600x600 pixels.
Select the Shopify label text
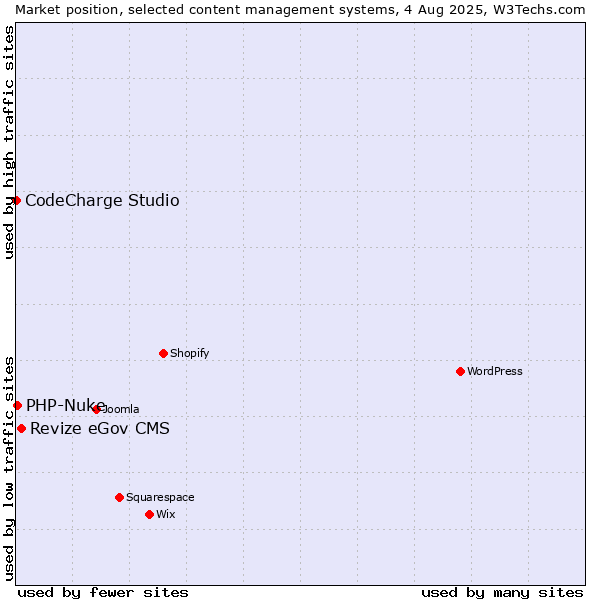(189, 353)
